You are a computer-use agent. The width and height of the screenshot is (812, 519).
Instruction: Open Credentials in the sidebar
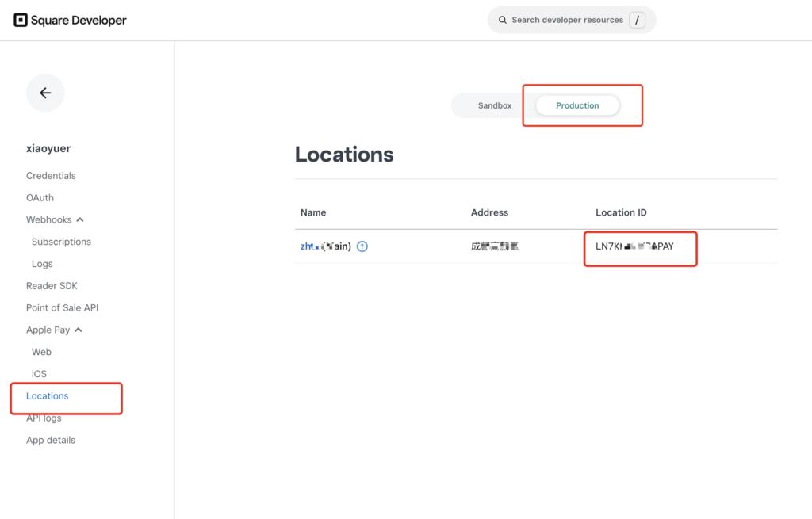tap(51, 176)
